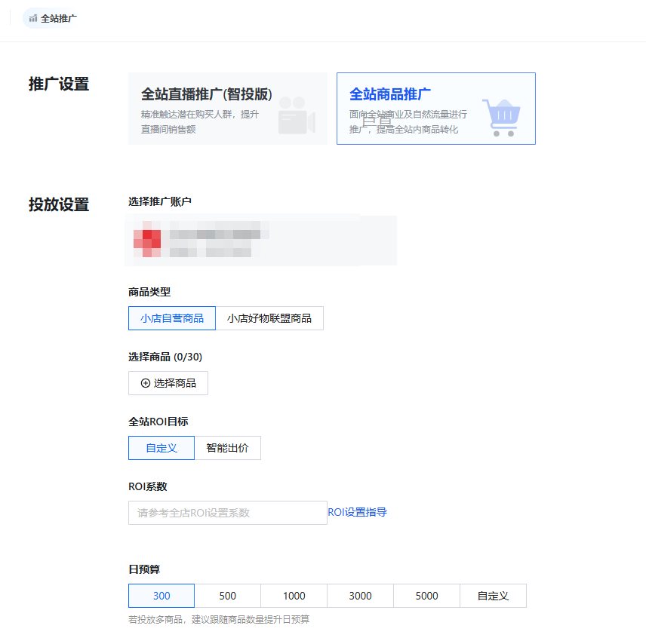This screenshot has width=646, height=644.
Task: Choose 小店好物联盟商品 product type
Action: point(269,318)
